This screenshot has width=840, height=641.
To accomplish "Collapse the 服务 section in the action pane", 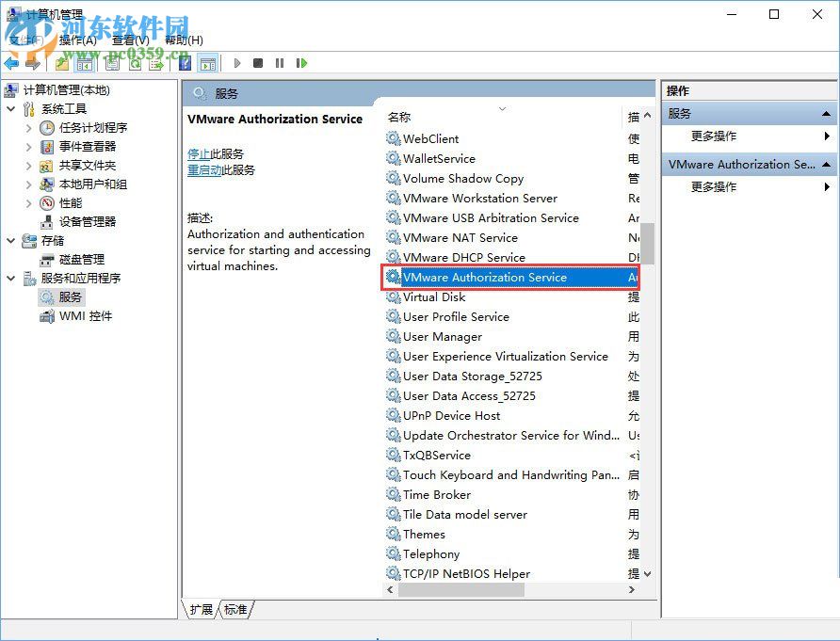I will 825,112.
